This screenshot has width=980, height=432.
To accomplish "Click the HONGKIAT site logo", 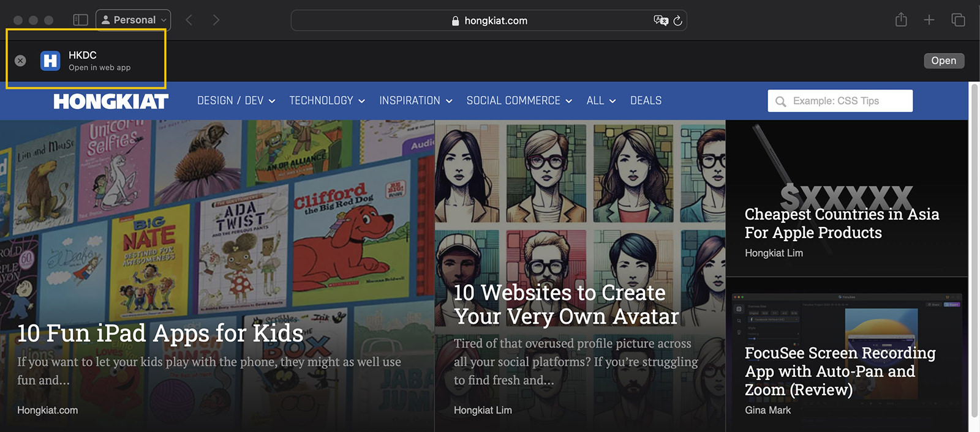I will (x=111, y=101).
